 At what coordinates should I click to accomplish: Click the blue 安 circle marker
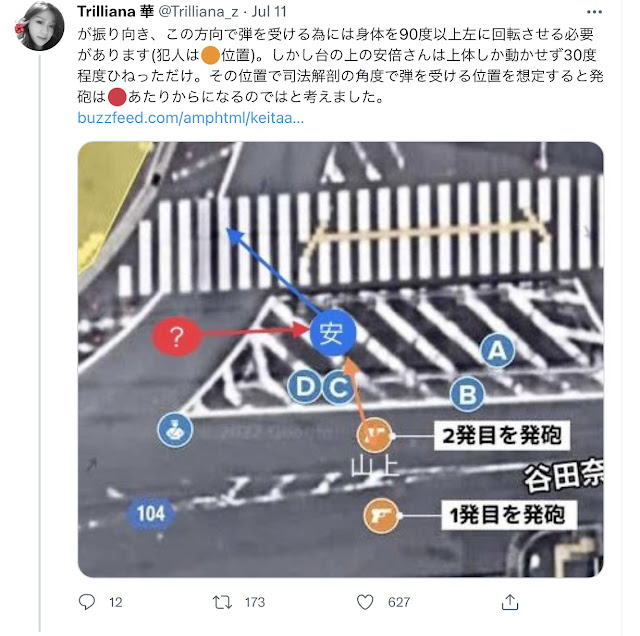(x=333, y=332)
